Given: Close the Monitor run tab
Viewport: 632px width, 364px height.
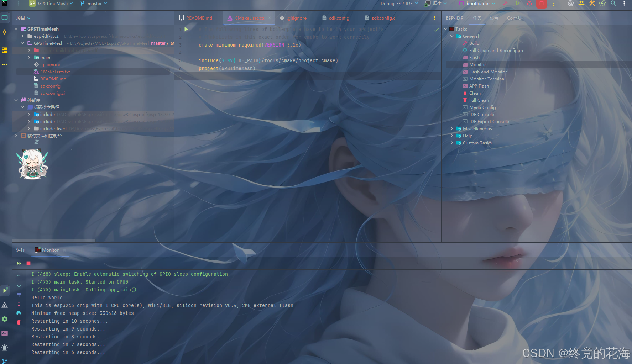Looking at the screenshot, I should tap(64, 250).
